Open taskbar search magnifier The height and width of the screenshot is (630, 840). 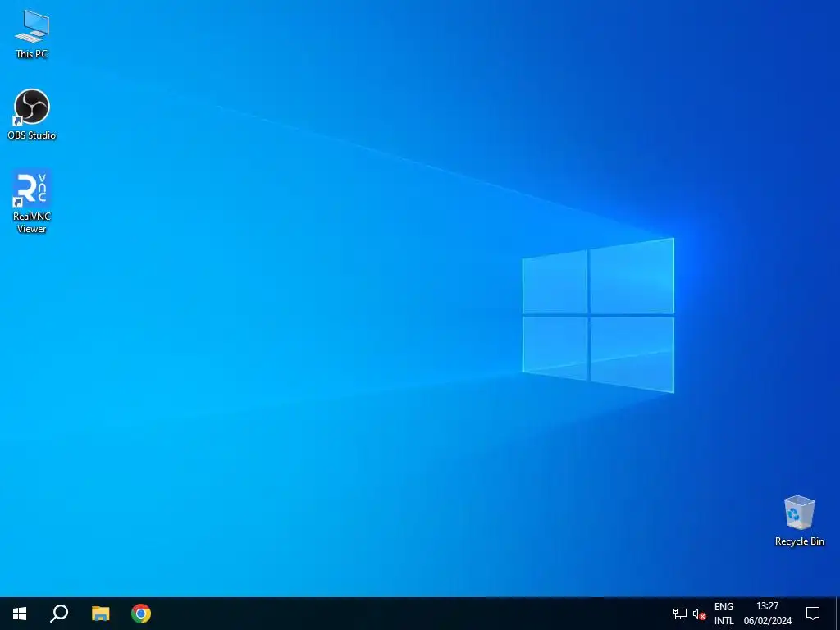(x=59, y=614)
